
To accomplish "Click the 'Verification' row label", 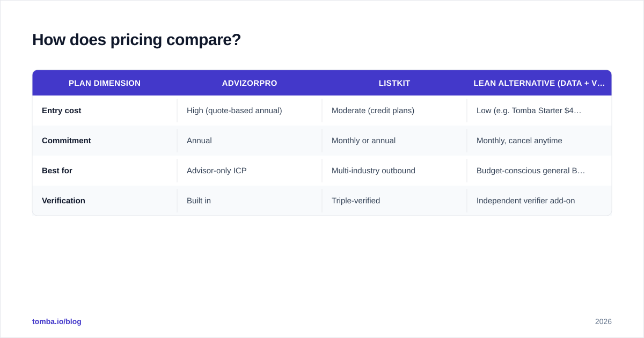I will pyautogui.click(x=105, y=201).
